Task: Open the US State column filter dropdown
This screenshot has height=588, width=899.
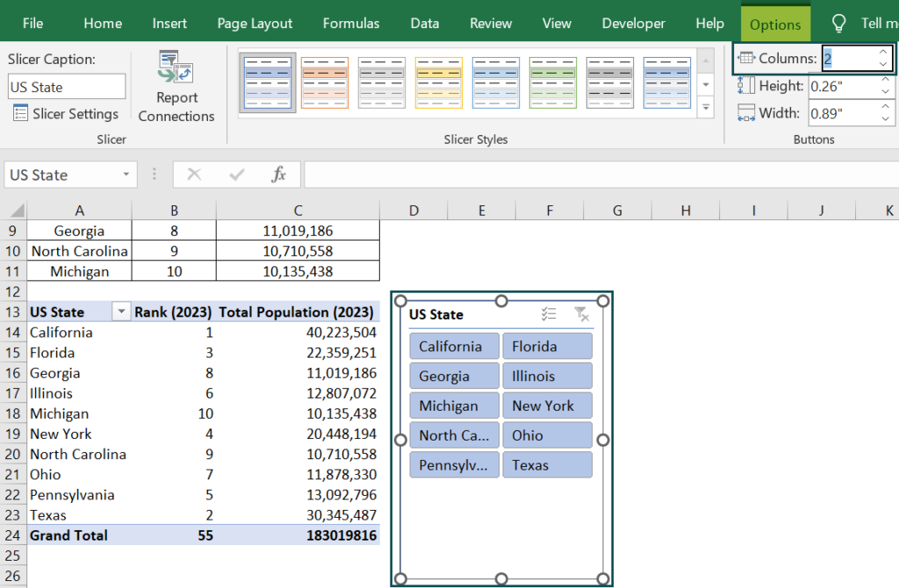Action: tap(121, 312)
